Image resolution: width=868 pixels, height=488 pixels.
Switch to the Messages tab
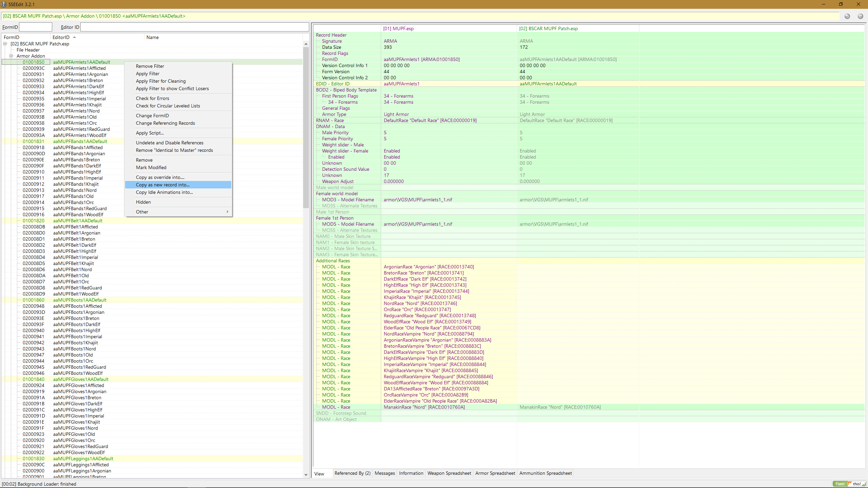(384, 473)
